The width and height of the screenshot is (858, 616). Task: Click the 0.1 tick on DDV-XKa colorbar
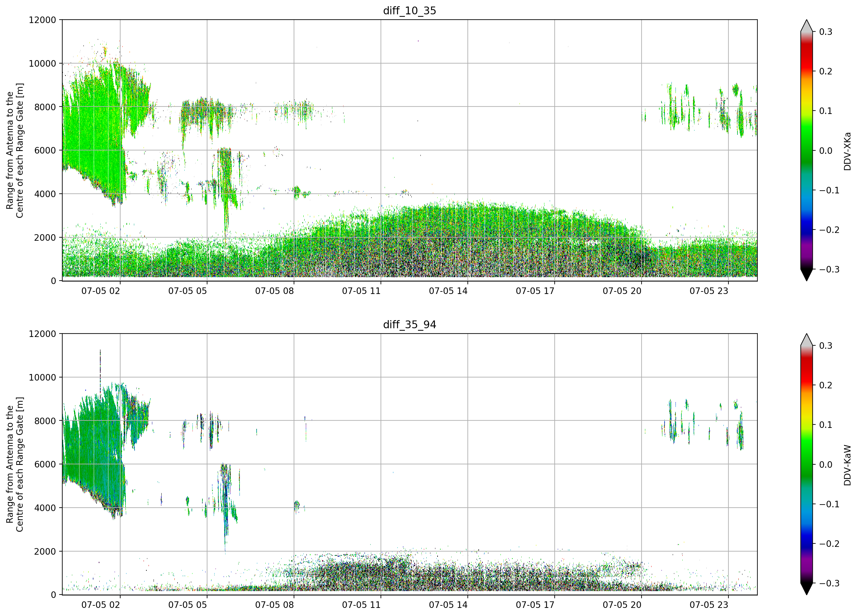[x=826, y=111]
